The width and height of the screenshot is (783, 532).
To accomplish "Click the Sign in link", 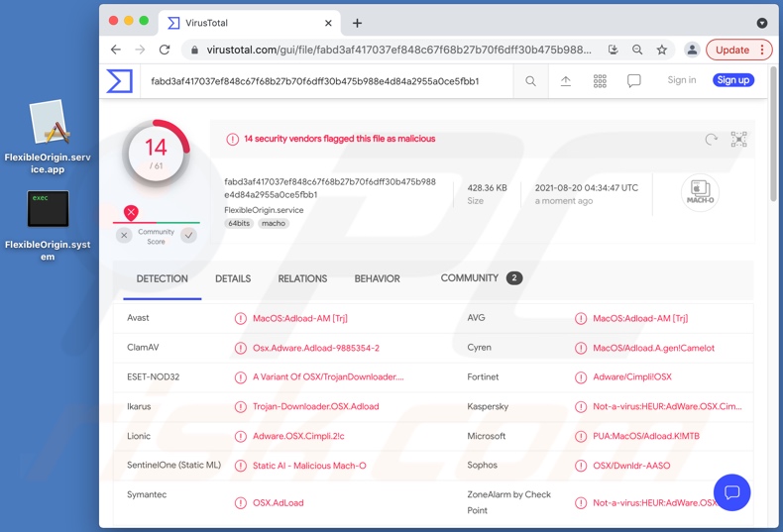I will click(682, 80).
